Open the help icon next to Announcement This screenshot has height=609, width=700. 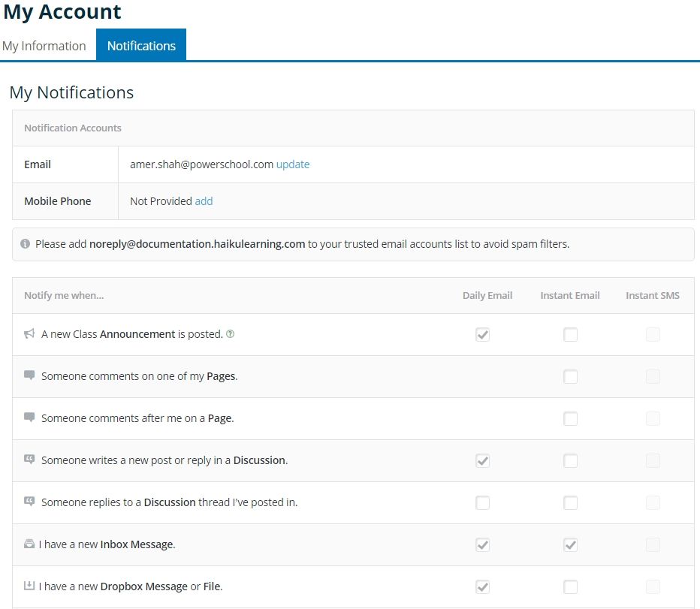click(x=231, y=333)
